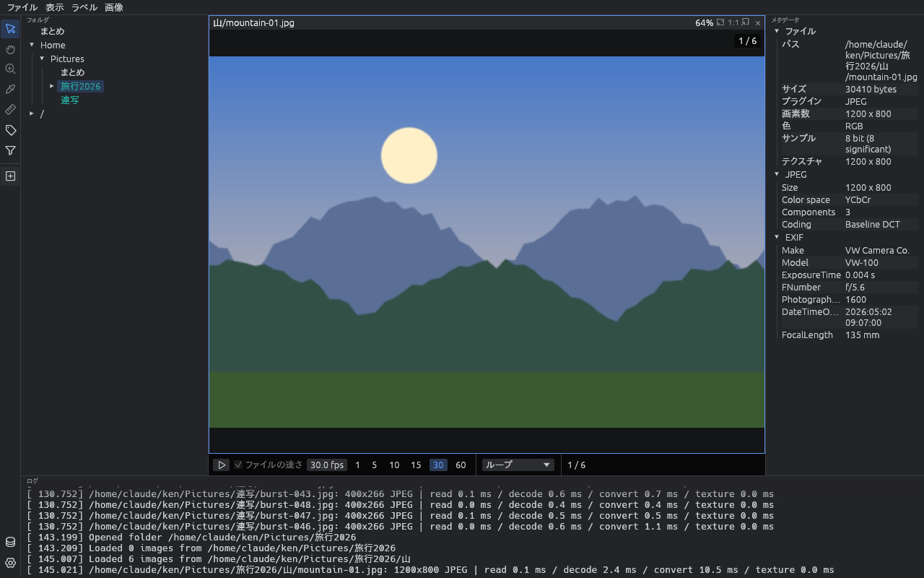Viewport: 924px width, 578px height.
Task: Activate the hand pan tool
Action: pyautogui.click(x=10, y=49)
